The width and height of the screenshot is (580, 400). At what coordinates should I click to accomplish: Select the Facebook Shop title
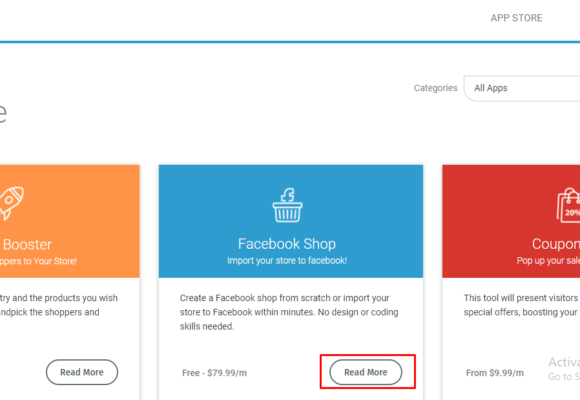pos(287,244)
